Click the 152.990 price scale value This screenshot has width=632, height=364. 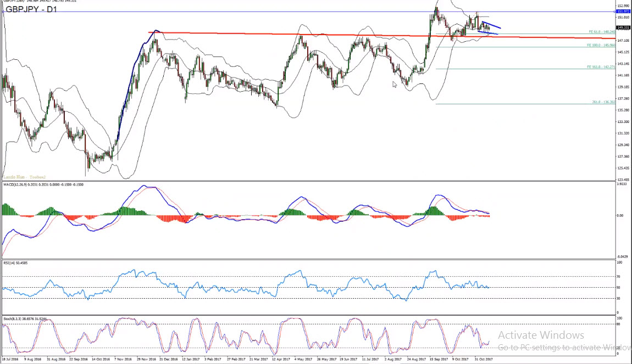pyautogui.click(x=623, y=6)
